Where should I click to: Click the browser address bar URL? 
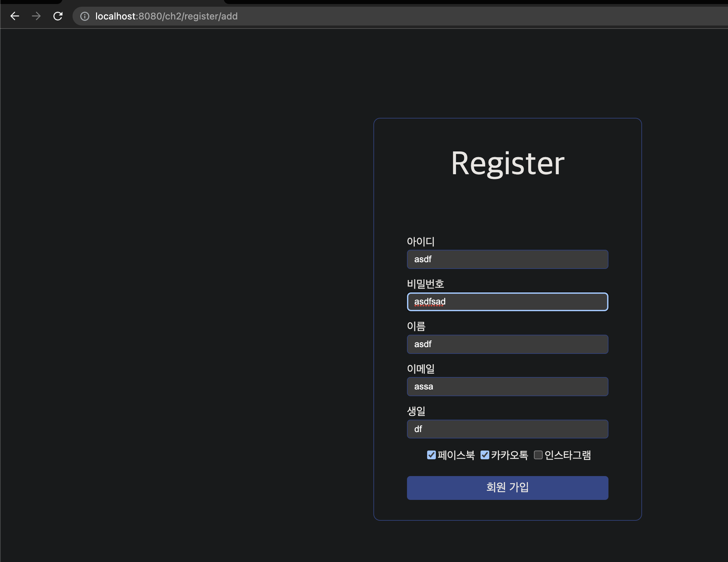click(166, 16)
